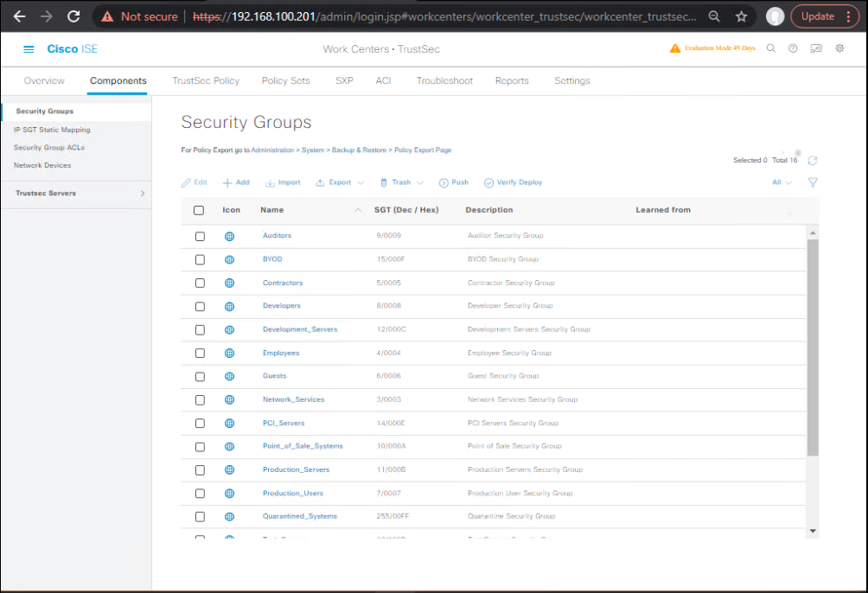Check the Point_of_Sale_Systems checkbox

(200, 447)
